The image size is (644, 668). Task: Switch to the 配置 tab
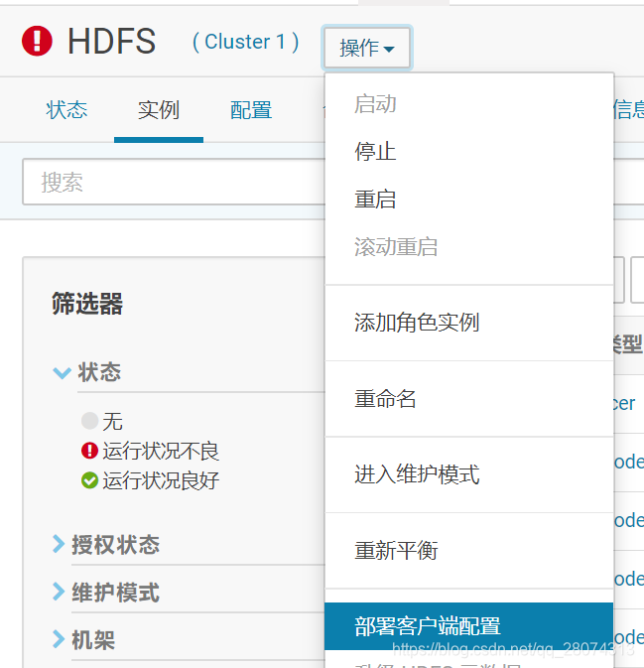point(251,110)
